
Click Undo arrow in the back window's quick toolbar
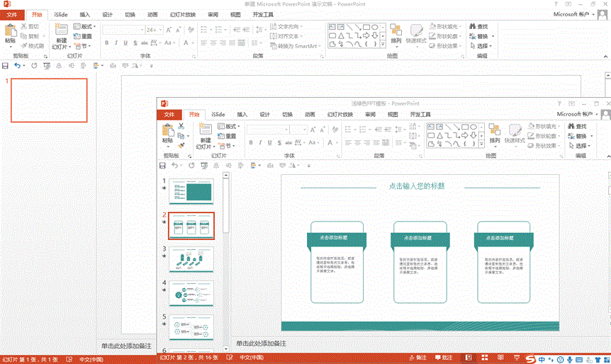point(18,66)
